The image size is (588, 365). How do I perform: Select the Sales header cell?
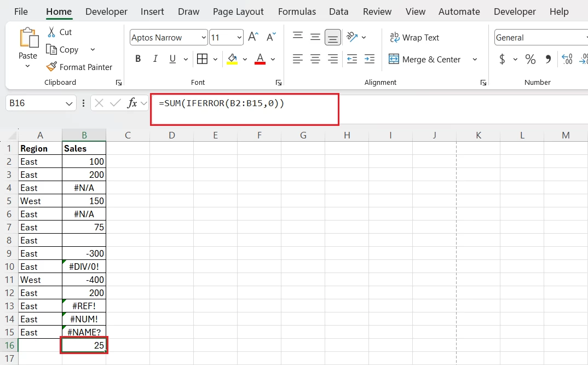[x=84, y=148]
